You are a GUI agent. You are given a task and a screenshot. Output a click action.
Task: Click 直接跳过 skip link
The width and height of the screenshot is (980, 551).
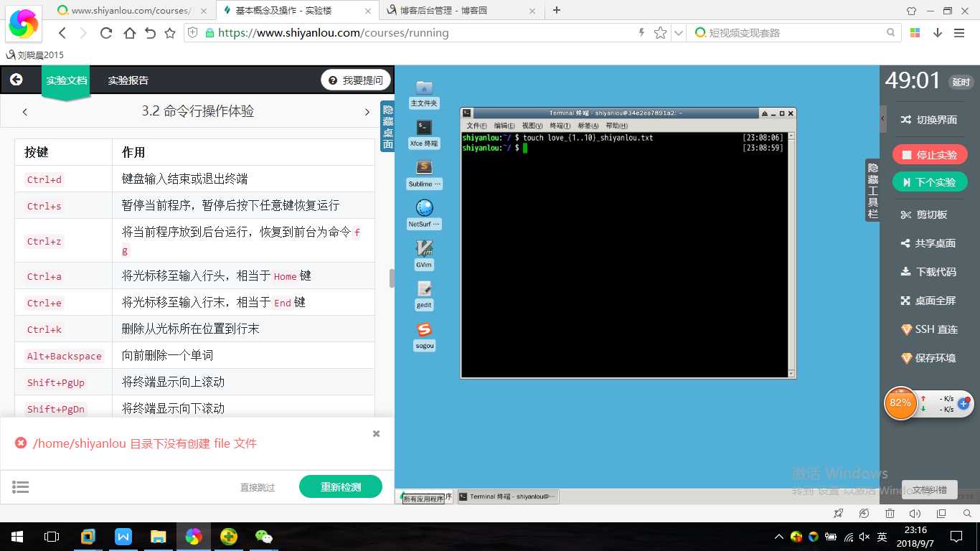coord(258,487)
